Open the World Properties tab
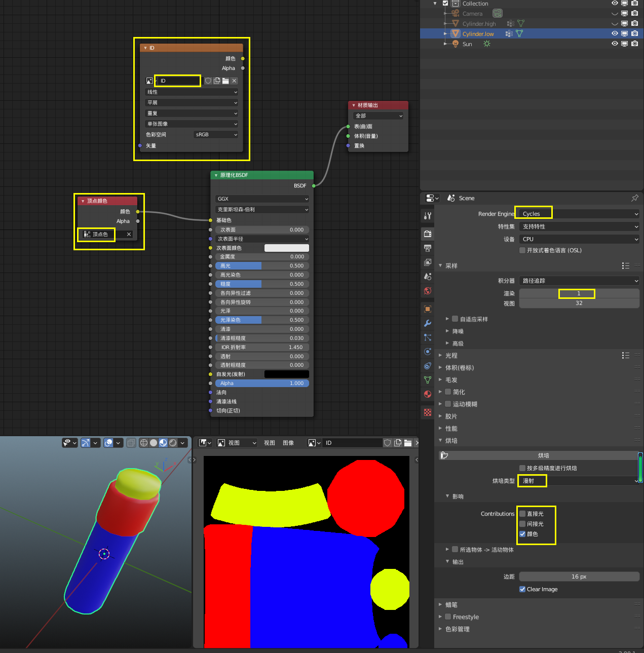This screenshot has height=653, width=644. pyautogui.click(x=427, y=291)
